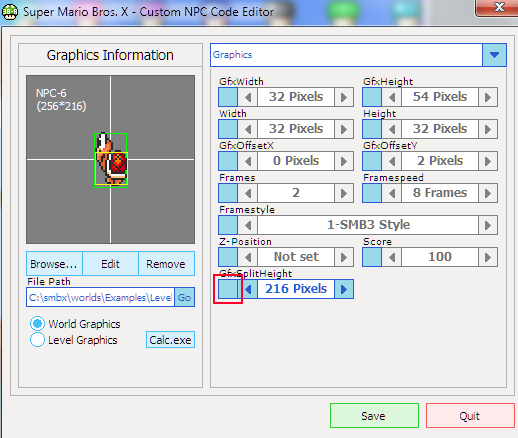Decrease GfxOffsetY with left arrow
Viewport: 518px width, 438px height.
(392, 161)
